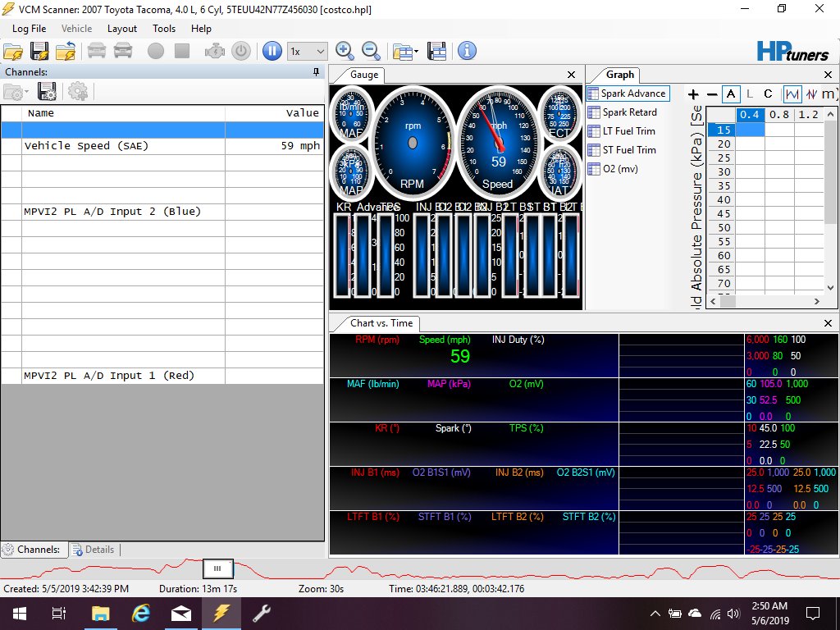The height and width of the screenshot is (630, 840).
Task: Click the power button icon in toolbar
Action: (241, 52)
